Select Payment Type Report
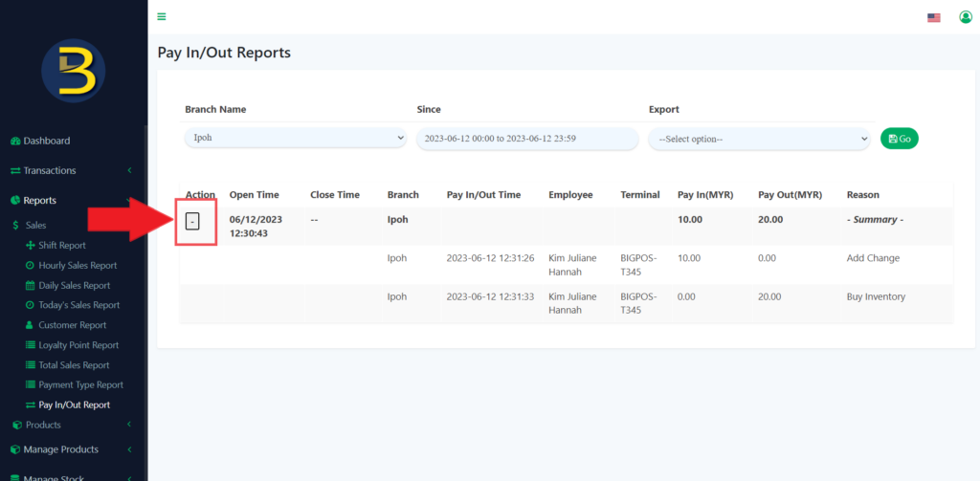 coord(80,384)
